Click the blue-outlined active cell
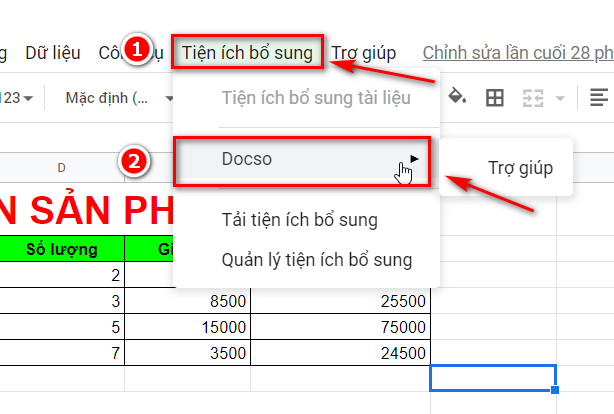This screenshot has width=614, height=414. click(493, 378)
